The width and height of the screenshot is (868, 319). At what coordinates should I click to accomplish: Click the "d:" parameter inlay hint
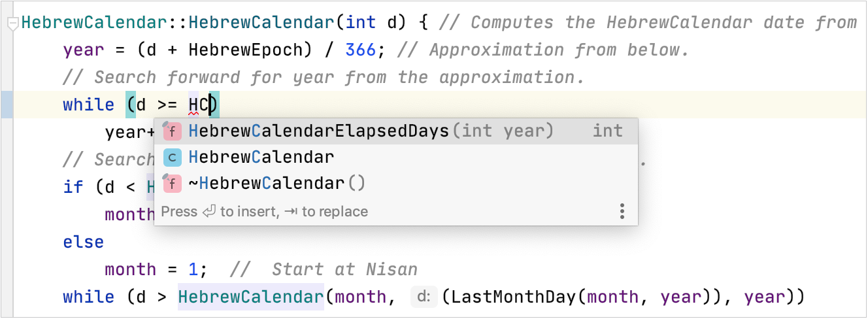(424, 297)
